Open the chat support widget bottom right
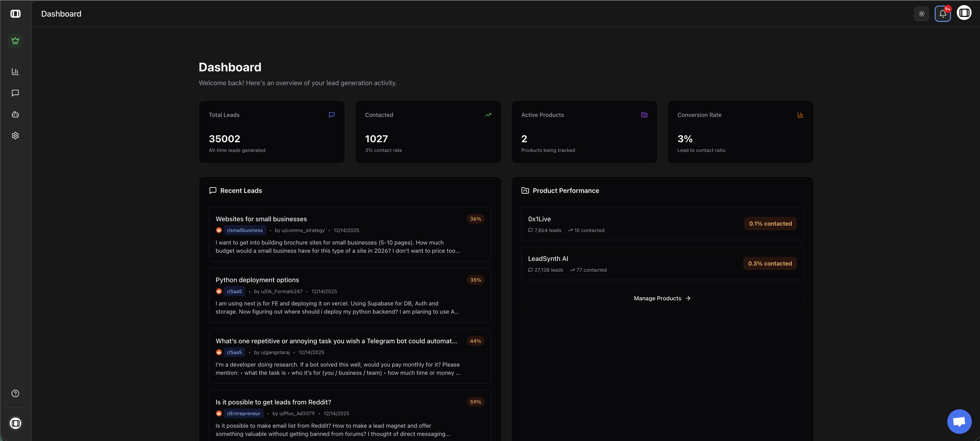This screenshot has height=441, width=980. pyautogui.click(x=959, y=421)
